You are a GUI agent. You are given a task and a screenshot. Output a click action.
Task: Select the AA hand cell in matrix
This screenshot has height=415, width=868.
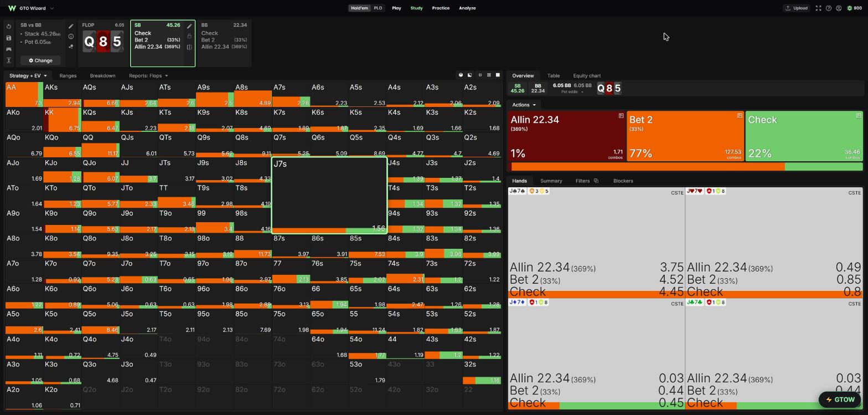(24, 94)
